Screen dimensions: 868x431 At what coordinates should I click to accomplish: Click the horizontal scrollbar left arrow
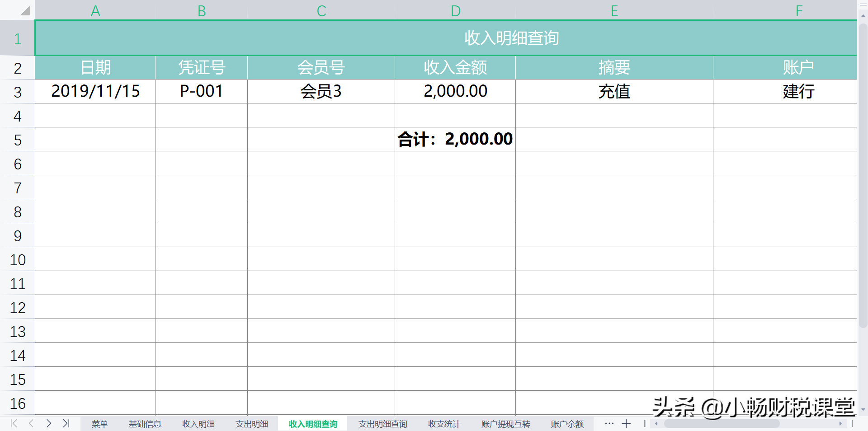(x=656, y=424)
